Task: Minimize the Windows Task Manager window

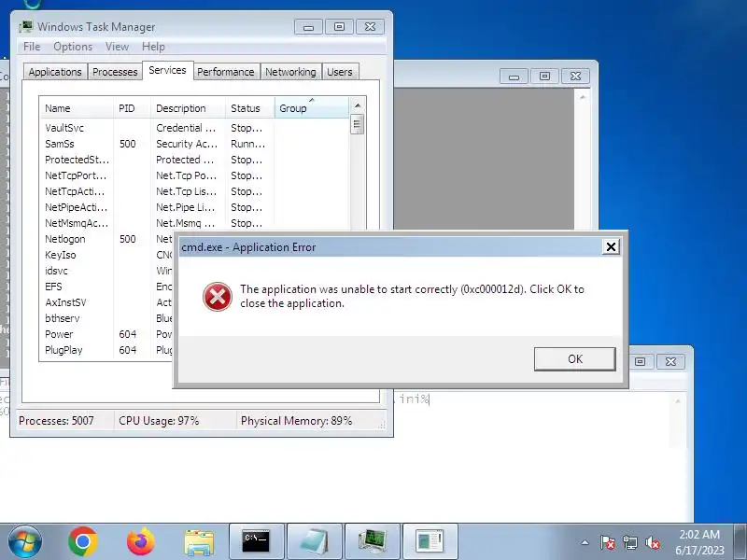Action: pos(308,27)
